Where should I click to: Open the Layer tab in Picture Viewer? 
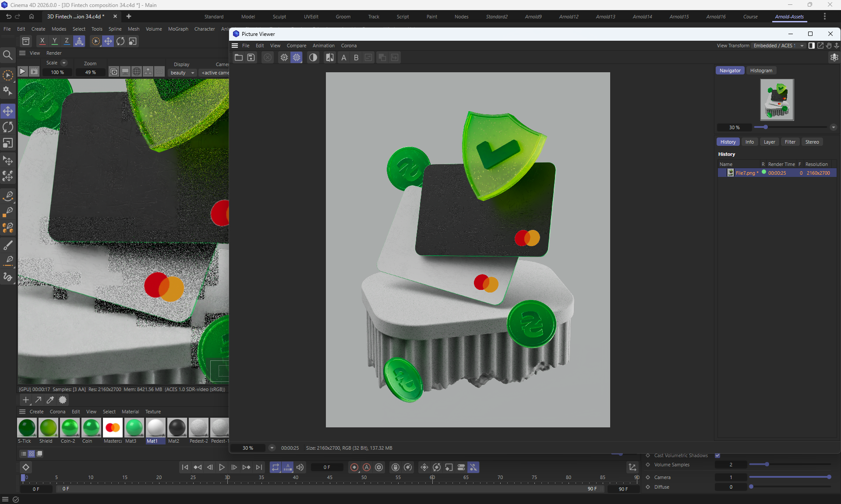tap(769, 142)
